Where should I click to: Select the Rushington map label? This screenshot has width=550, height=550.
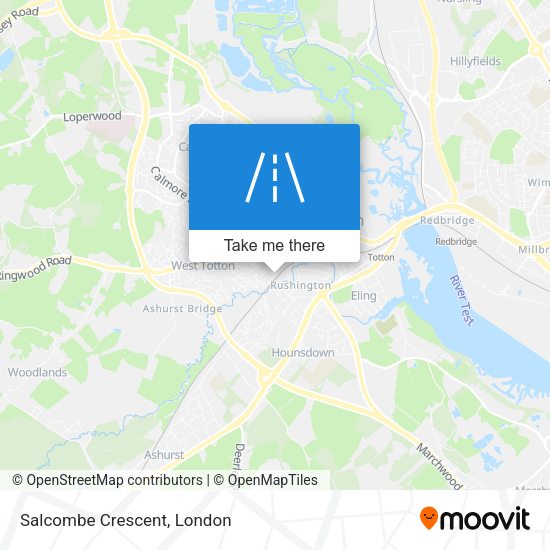tap(300, 286)
